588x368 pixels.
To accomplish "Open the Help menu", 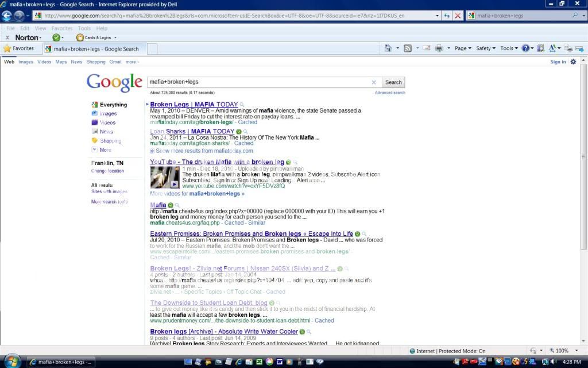I will pos(102,28).
